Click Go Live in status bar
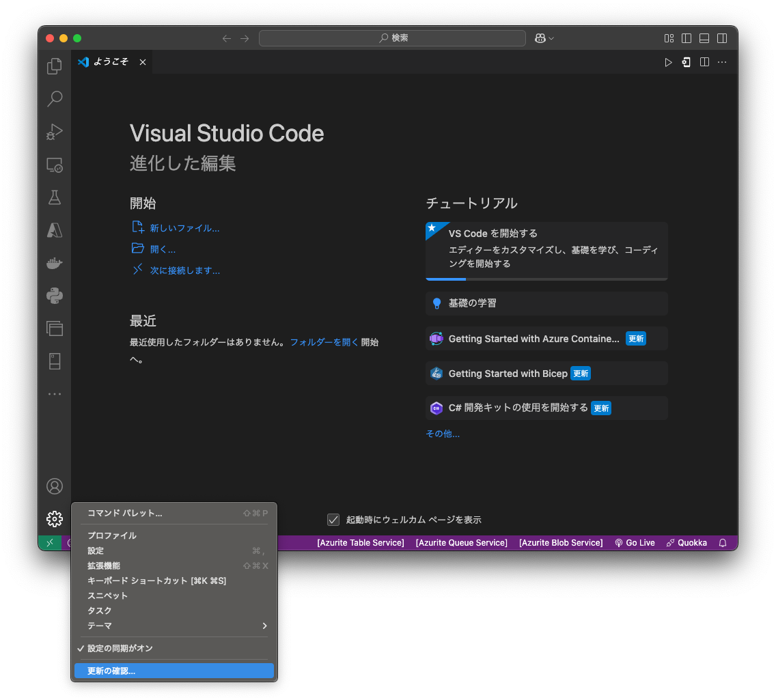 coord(635,543)
